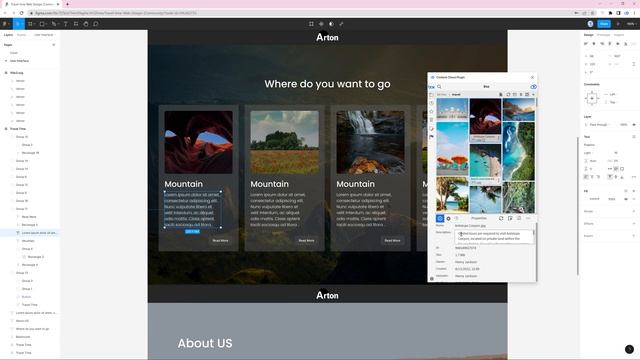The height and width of the screenshot is (360, 640).
Task: Select the Frame tool
Action: (30, 24)
